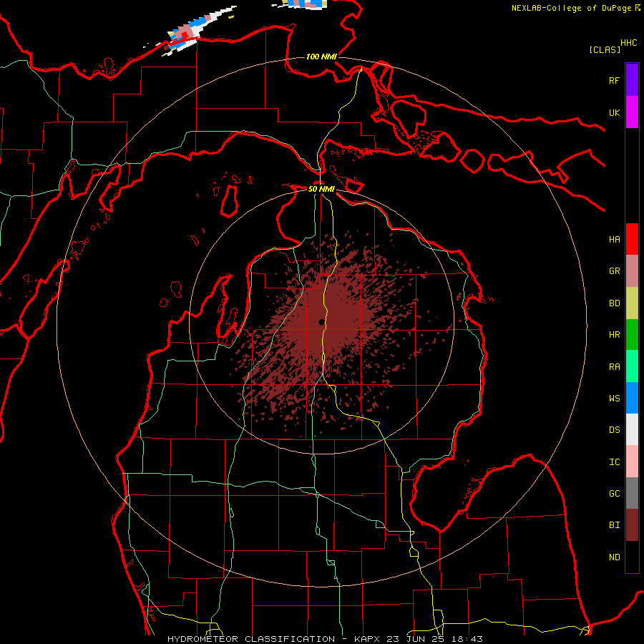Select the GR pinkish legend swatch
644x644 pixels.
(x=632, y=270)
